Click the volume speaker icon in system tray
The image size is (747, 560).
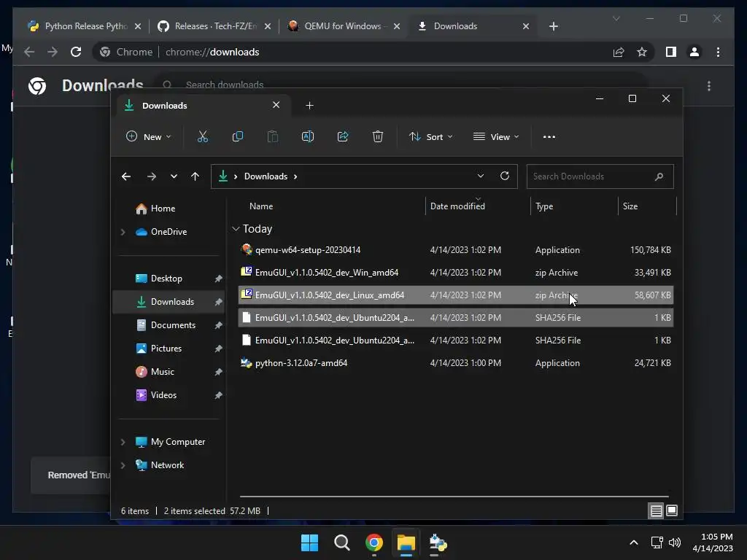coord(675,542)
